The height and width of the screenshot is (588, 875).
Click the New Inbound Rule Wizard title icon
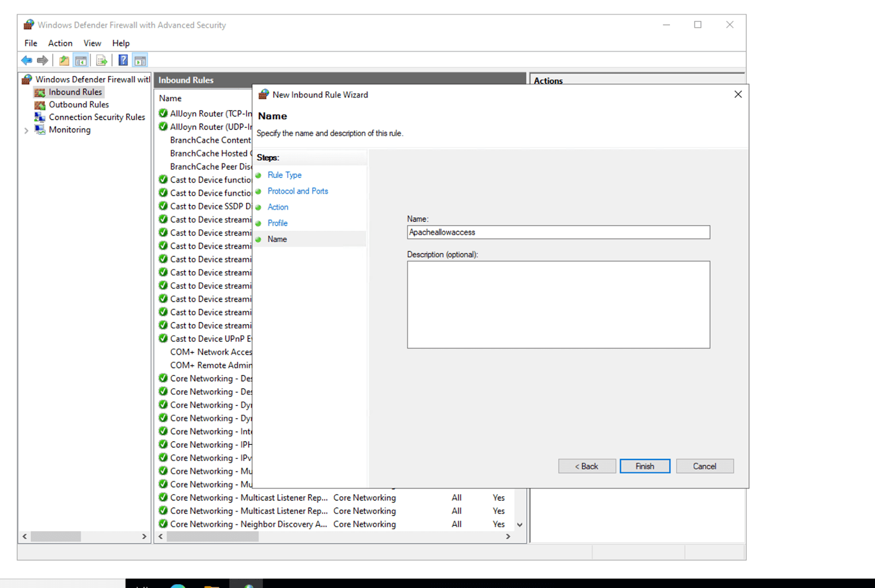pyautogui.click(x=264, y=95)
